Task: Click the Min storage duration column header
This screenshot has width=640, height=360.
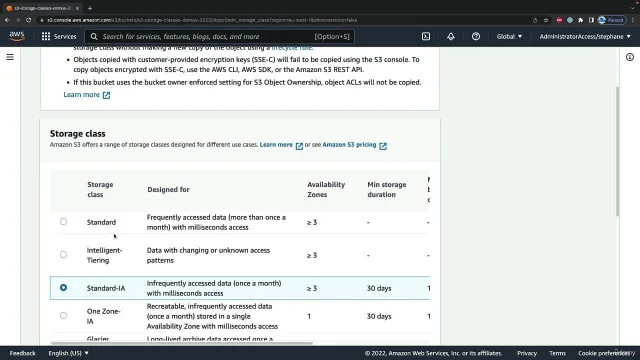Action: tap(387, 189)
